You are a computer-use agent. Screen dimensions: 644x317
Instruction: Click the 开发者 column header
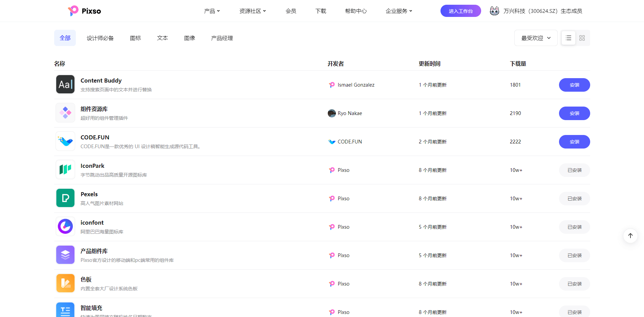pos(336,64)
